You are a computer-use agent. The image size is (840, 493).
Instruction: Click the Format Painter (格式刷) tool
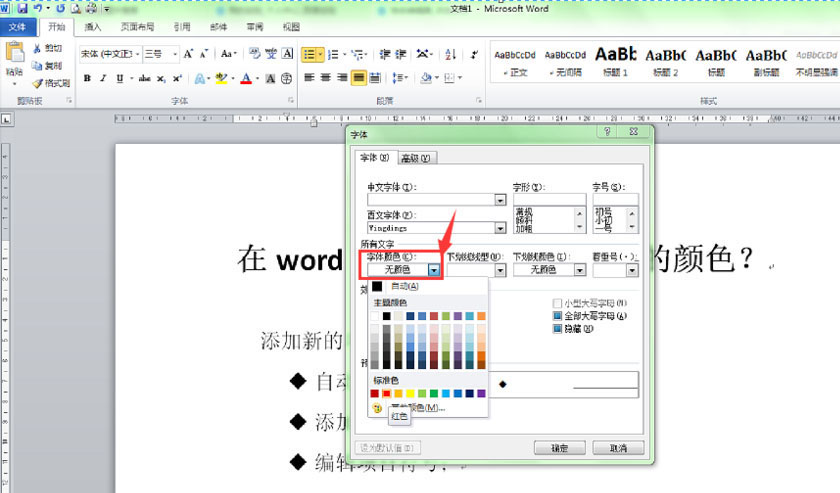click(50, 83)
